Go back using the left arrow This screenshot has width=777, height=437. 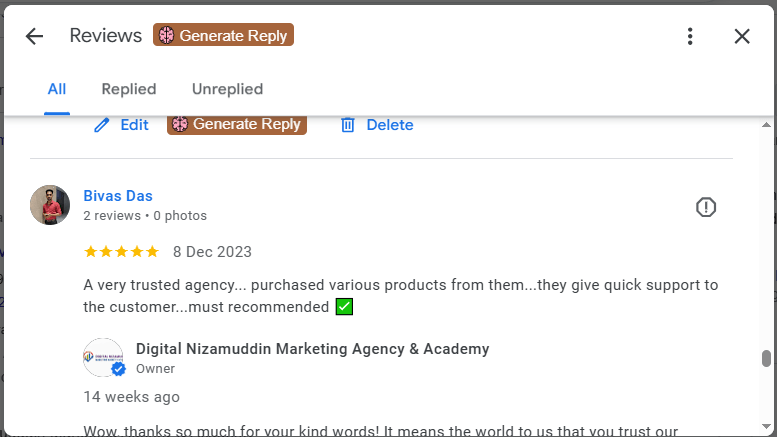tap(34, 37)
